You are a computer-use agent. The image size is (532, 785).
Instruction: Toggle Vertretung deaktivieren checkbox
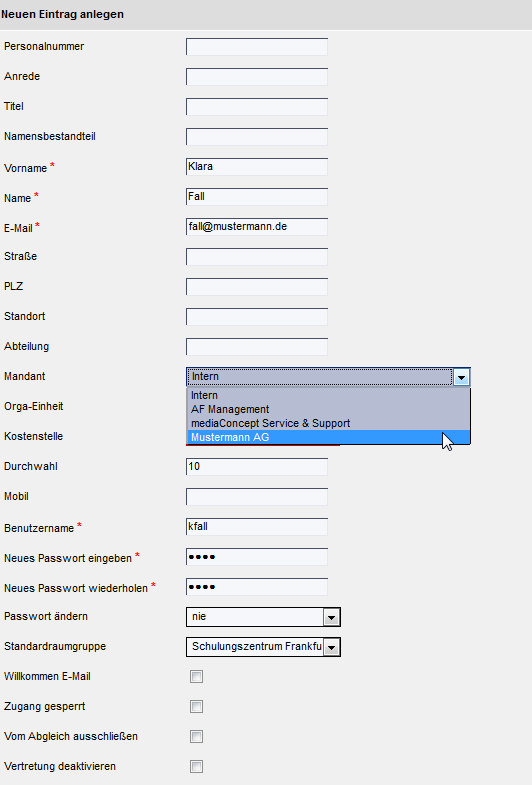[x=196, y=767]
